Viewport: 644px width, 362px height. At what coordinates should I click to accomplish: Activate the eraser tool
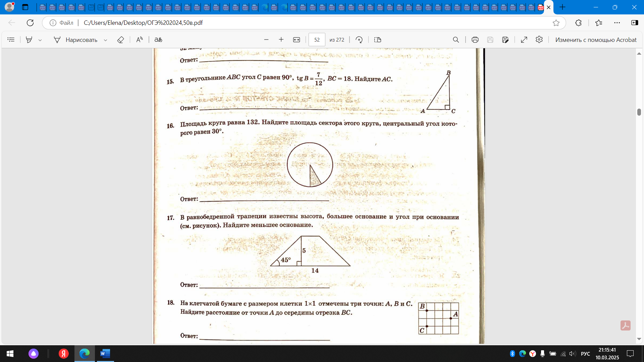point(120,40)
